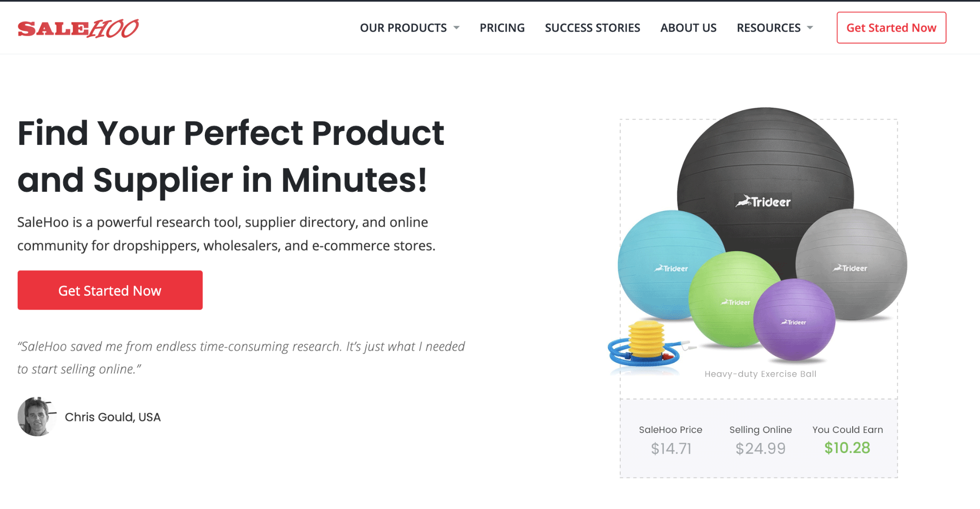Click the $24.99 Selling Online value
980x509 pixels.
[x=760, y=448]
